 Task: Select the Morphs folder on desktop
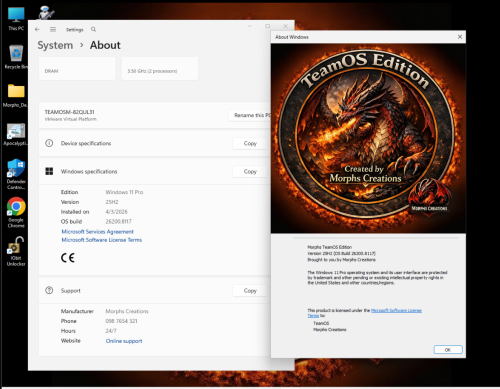(x=15, y=95)
